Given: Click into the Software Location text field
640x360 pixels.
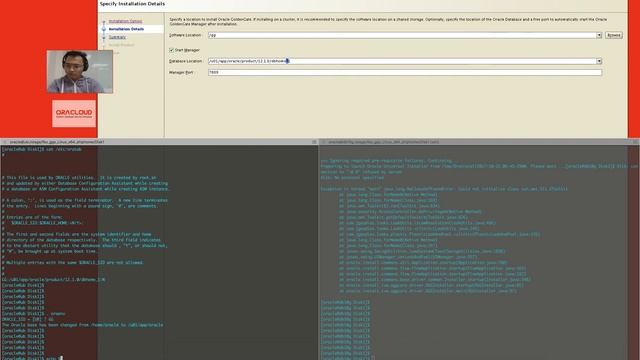Looking at the screenshot, I should [x=402, y=36].
